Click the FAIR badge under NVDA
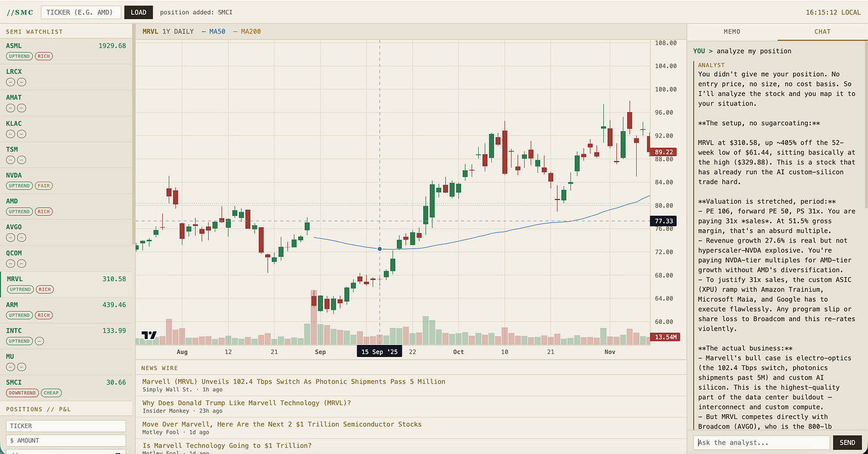 (x=44, y=186)
